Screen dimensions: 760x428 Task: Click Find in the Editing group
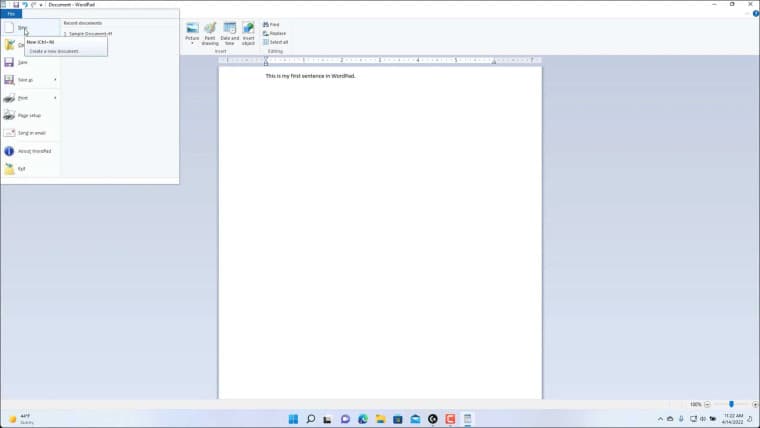(x=271, y=24)
